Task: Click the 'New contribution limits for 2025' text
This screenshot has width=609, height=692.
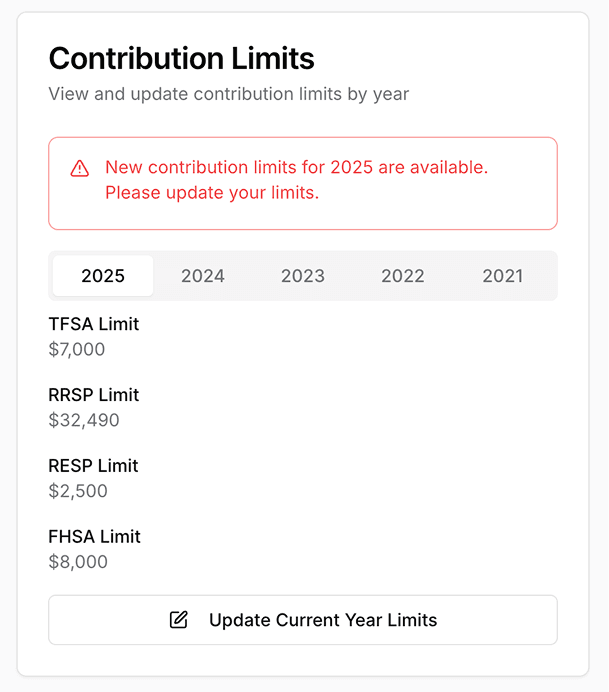Action: click(x=296, y=167)
